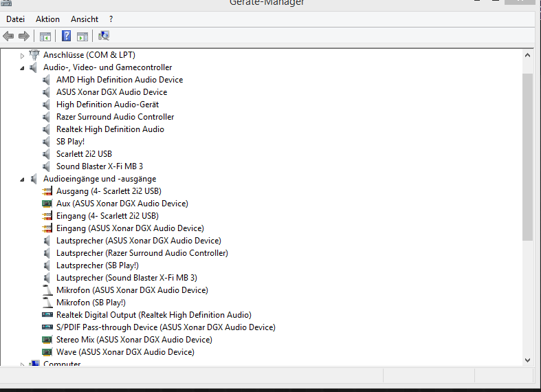
Task: Select the SB Play! device
Action: click(70, 142)
